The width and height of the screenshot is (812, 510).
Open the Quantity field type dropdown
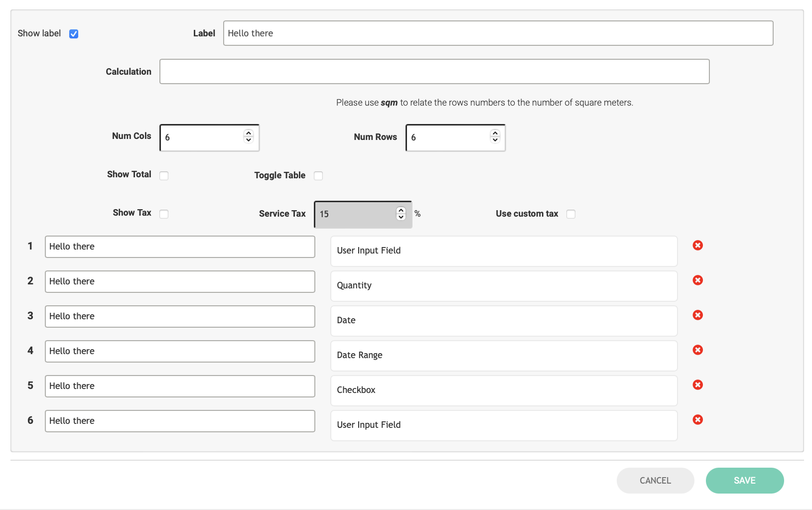point(504,286)
